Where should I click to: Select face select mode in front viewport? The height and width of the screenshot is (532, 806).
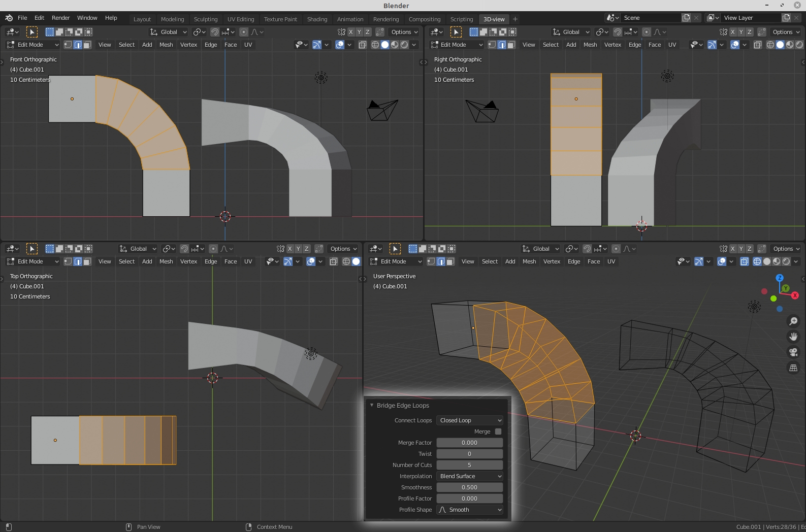[87, 45]
